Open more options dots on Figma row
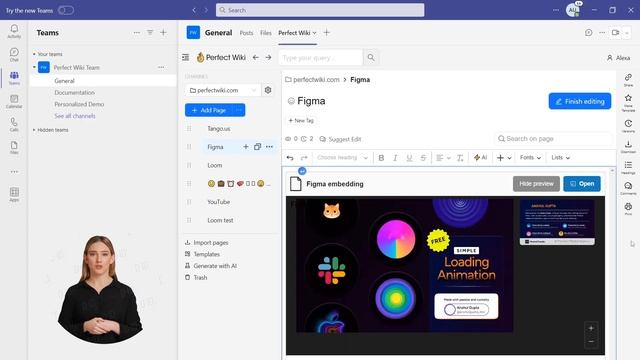 point(269,147)
